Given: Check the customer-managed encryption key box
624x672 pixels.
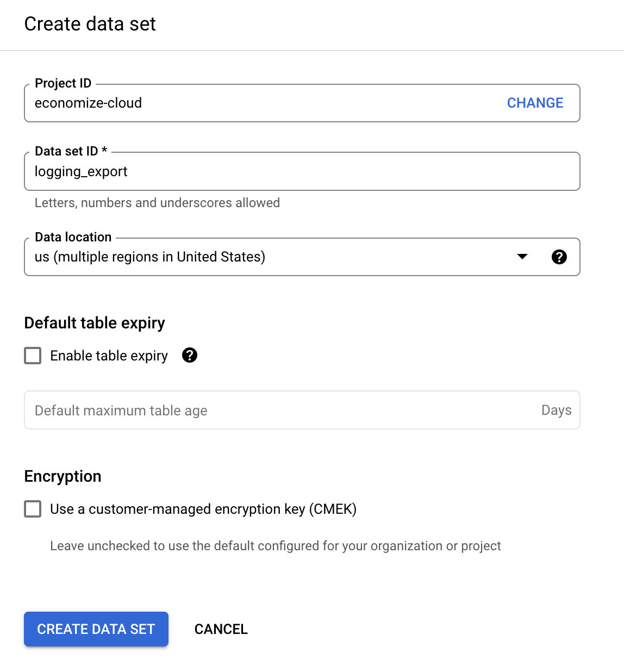Looking at the screenshot, I should [33, 509].
